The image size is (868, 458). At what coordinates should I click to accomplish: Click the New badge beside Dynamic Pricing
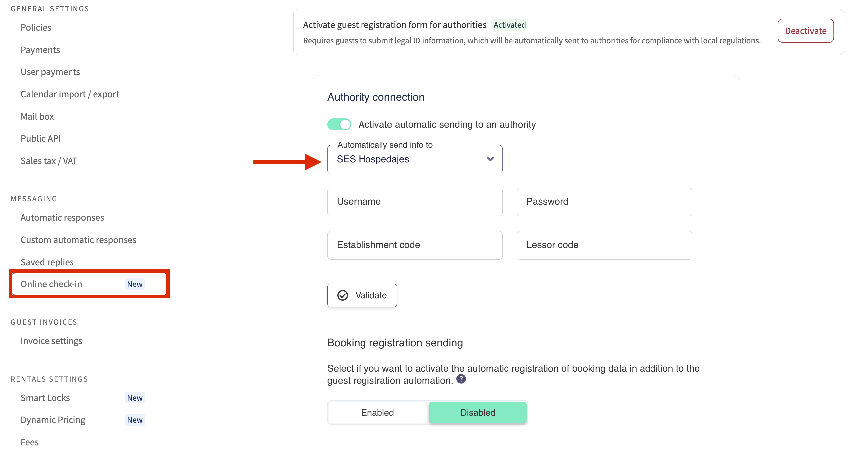(134, 420)
